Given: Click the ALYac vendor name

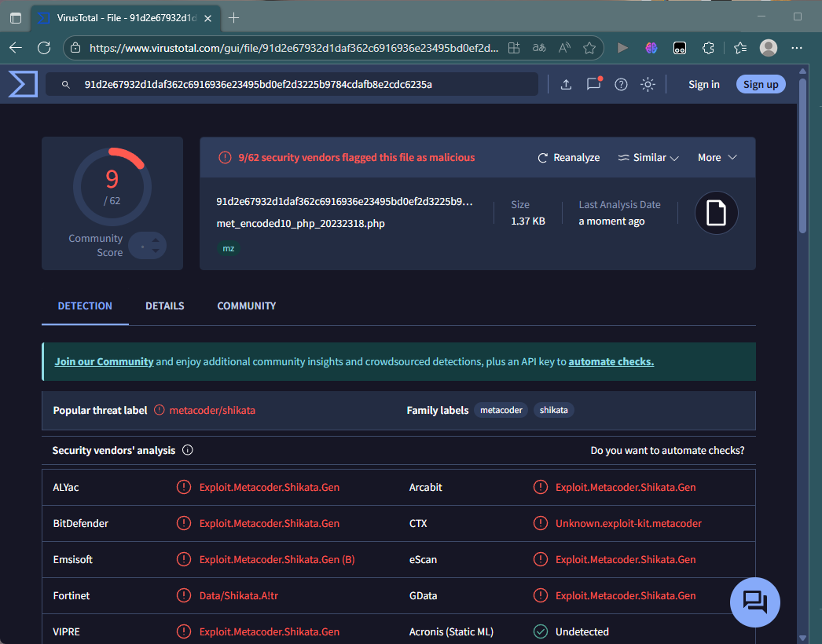Looking at the screenshot, I should (x=66, y=488).
